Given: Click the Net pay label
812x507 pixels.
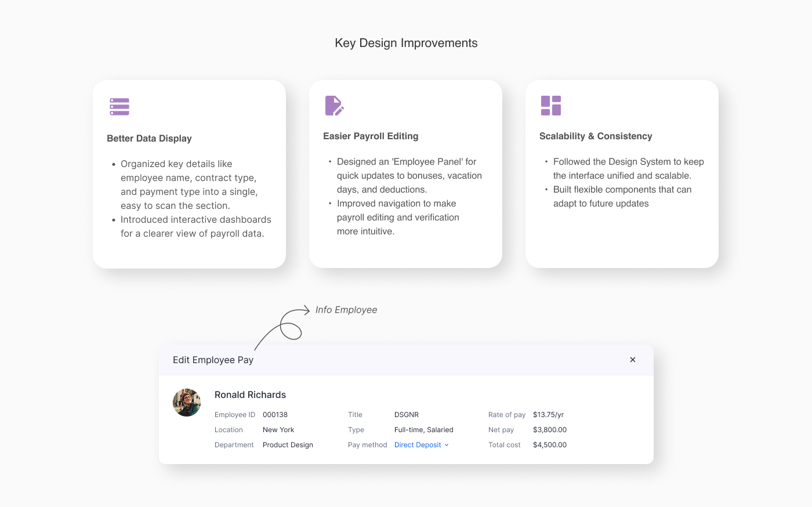Looking at the screenshot, I should [x=501, y=430].
